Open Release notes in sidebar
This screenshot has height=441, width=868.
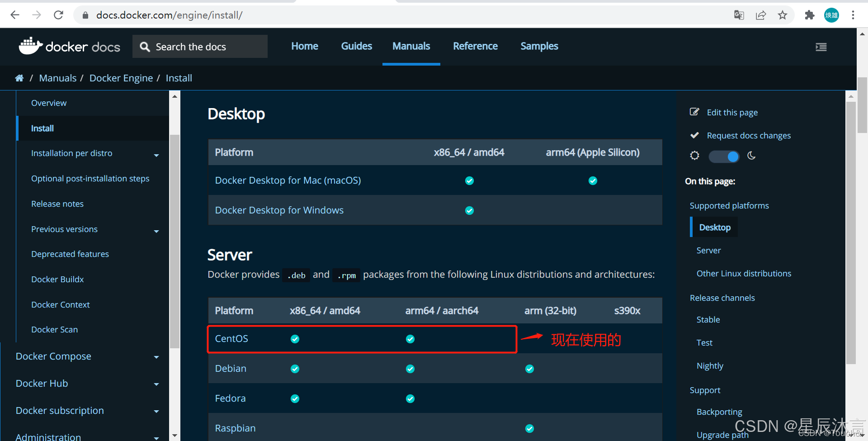pos(57,204)
